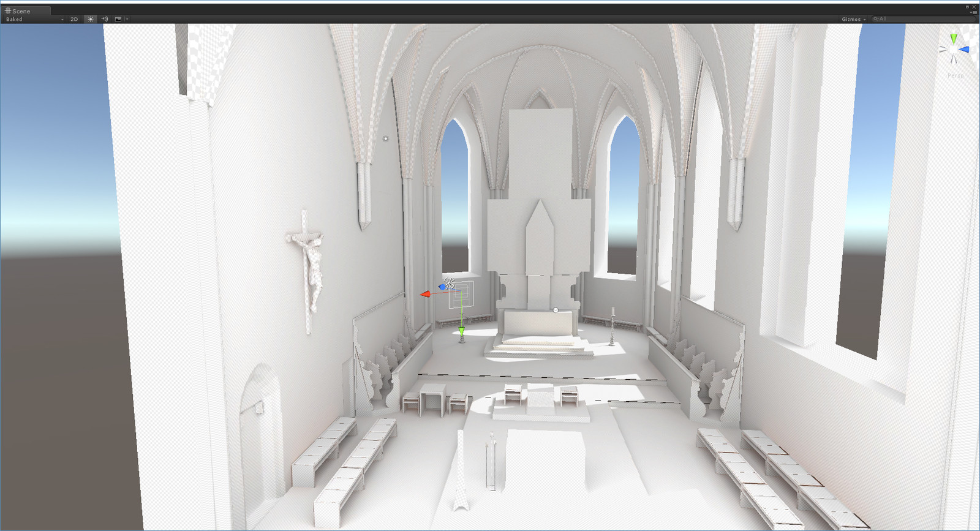Screen dimensions: 980x531
Task: Open the Gizmos dropdown
Action: coord(854,19)
